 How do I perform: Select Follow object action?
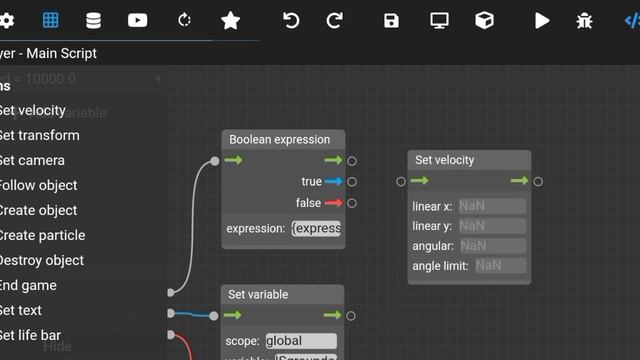(x=38, y=185)
